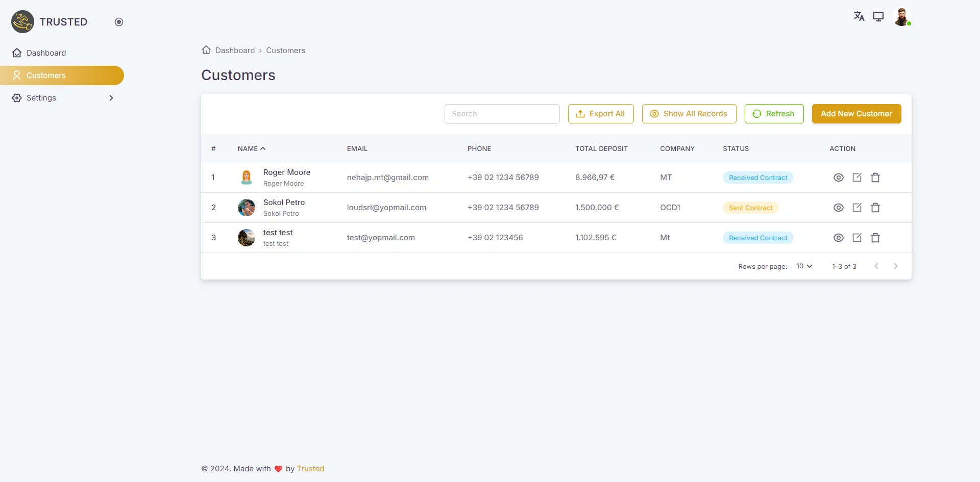View test test's record with eye icon
The image size is (980, 482).
pos(839,238)
